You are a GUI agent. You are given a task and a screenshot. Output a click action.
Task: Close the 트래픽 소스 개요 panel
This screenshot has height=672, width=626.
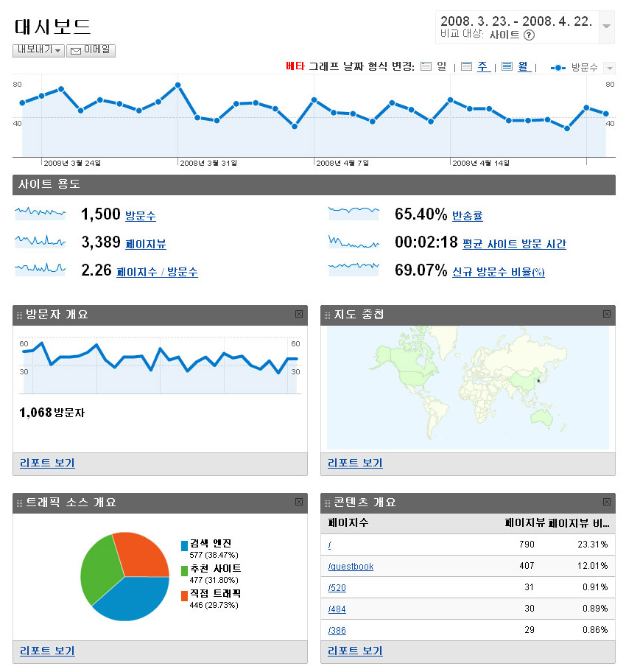299,502
